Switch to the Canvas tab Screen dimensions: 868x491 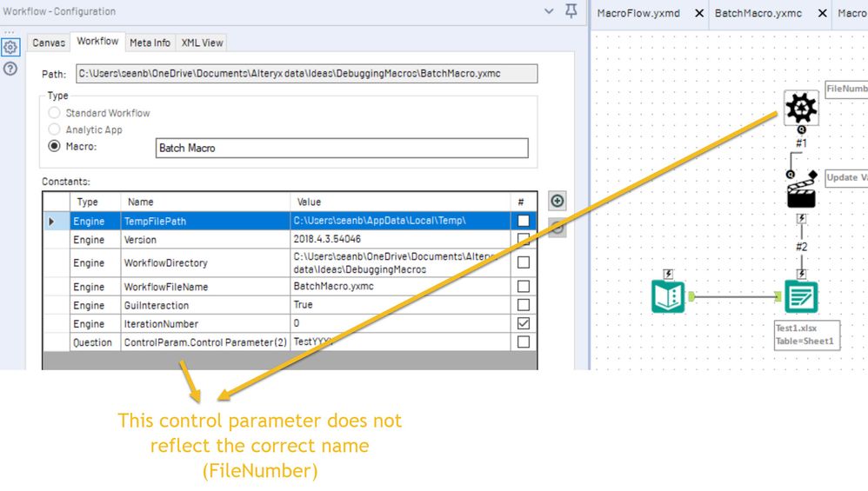pyautogui.click(x=49, y=43)
